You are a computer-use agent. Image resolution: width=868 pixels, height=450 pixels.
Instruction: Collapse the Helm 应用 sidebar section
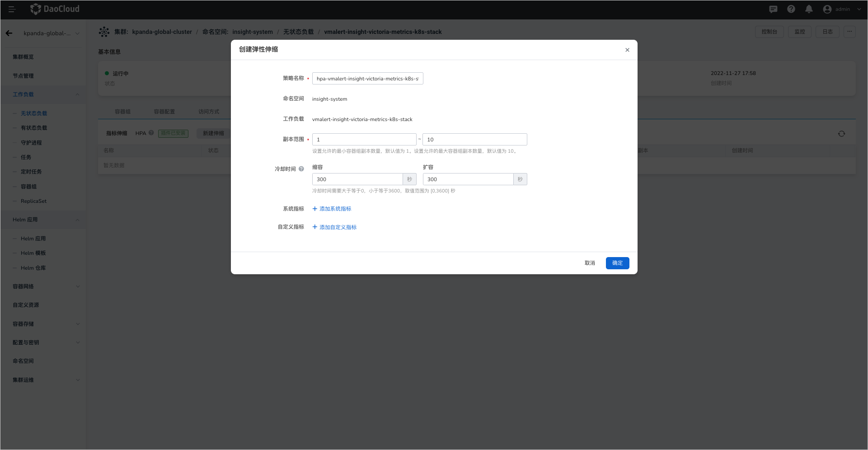click(77, 220)
